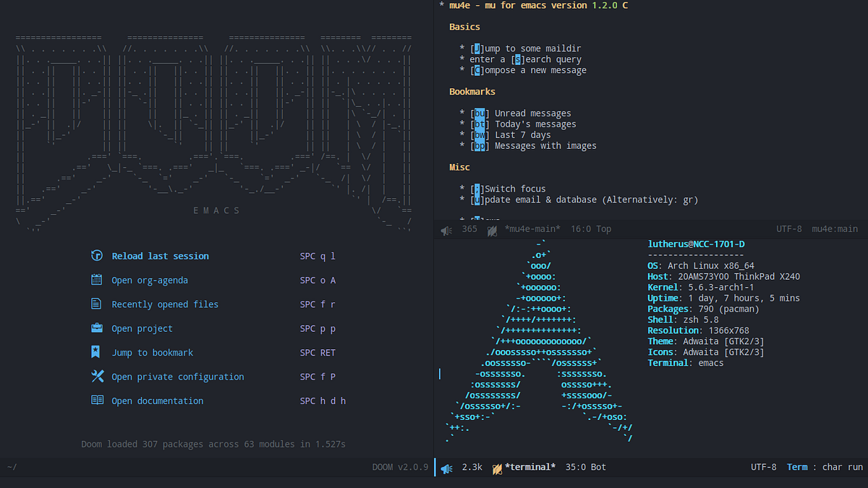Activate the Switch focus toggle entry
The width and height of the screenshot is (868, 488).
tap(514, 188)
